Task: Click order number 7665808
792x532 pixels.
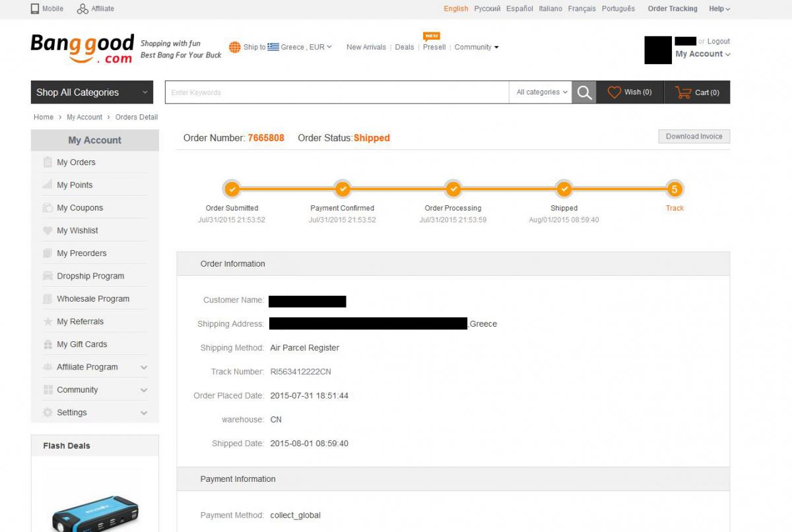Action: (266, 138)
